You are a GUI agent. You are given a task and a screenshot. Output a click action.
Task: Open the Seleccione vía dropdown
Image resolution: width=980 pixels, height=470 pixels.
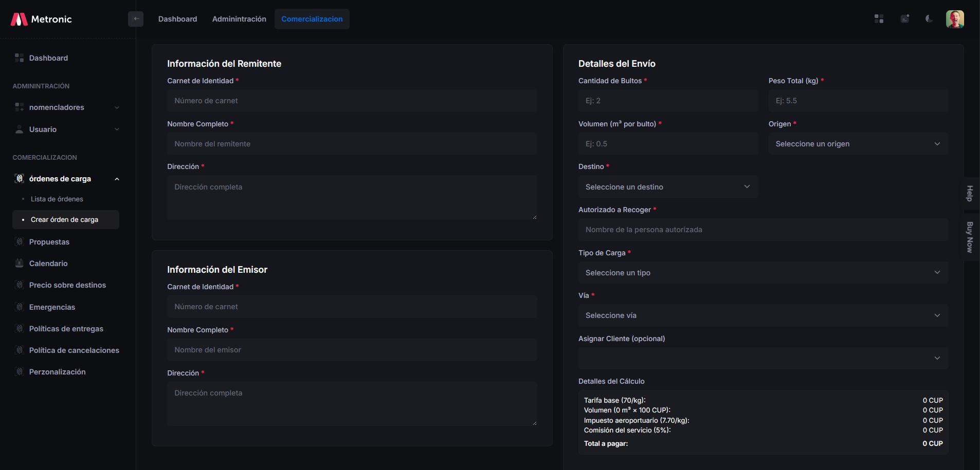pos(763,315)
